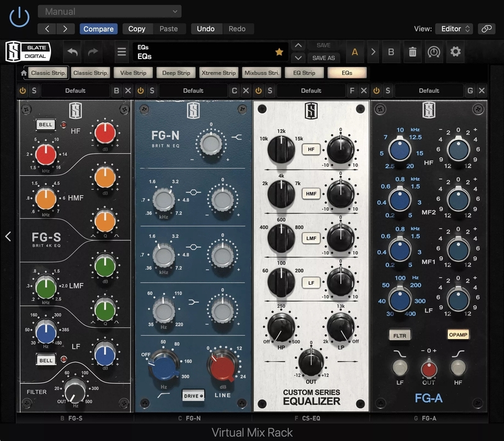
Task: Toggle the LMF band button on CS-EQ
Action: pyautogui.click(x=311, y=238)
